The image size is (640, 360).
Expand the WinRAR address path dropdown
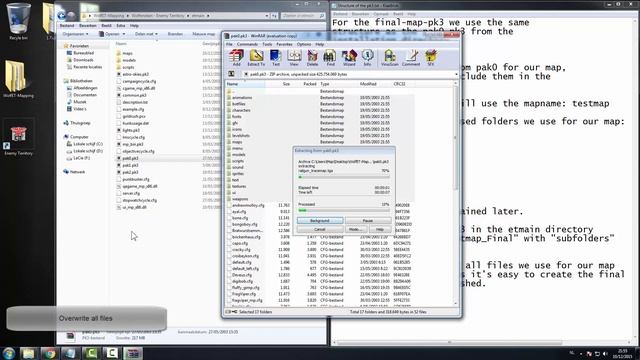(456, 74)
